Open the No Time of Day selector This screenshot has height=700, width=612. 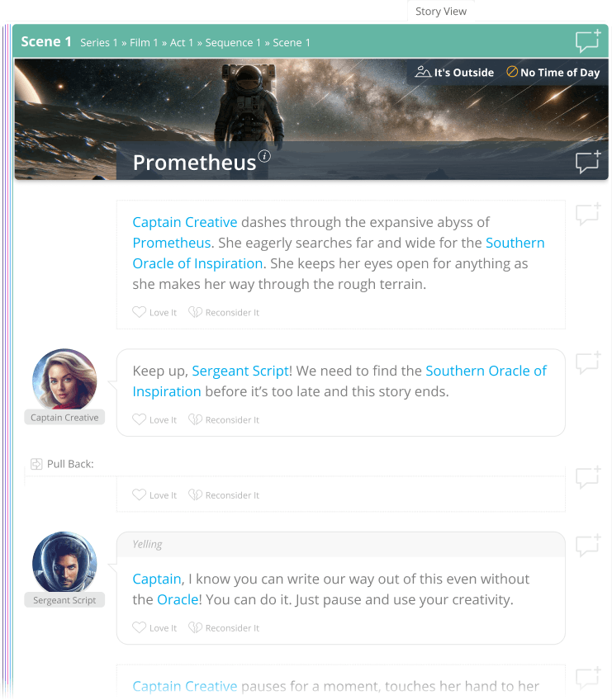tap(553, 73)
